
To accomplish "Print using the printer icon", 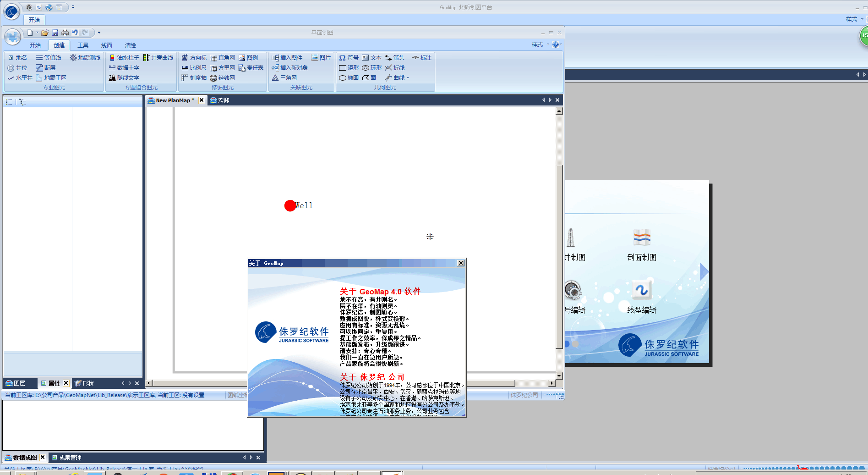I will (65, 33).
